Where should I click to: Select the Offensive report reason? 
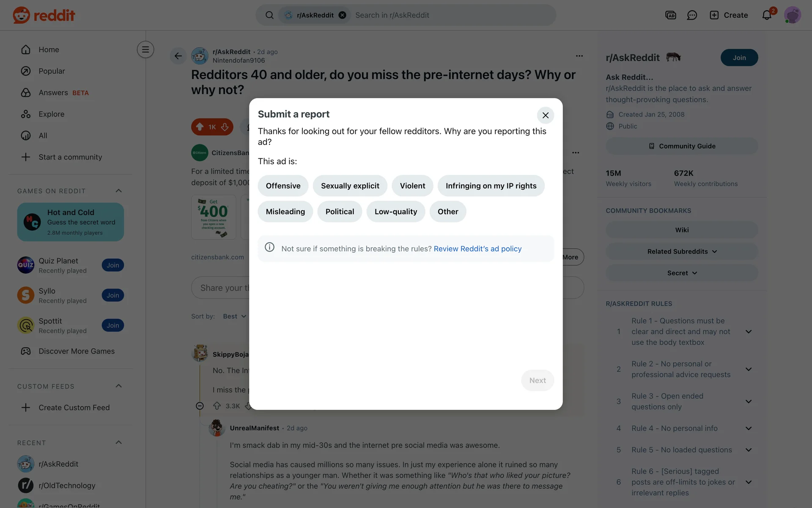(x=283, y=186)
